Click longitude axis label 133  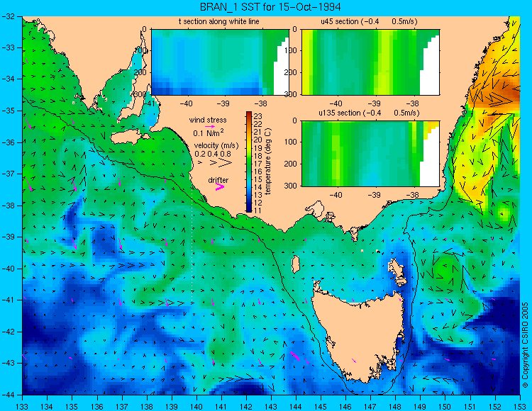[x=23, y=406]
